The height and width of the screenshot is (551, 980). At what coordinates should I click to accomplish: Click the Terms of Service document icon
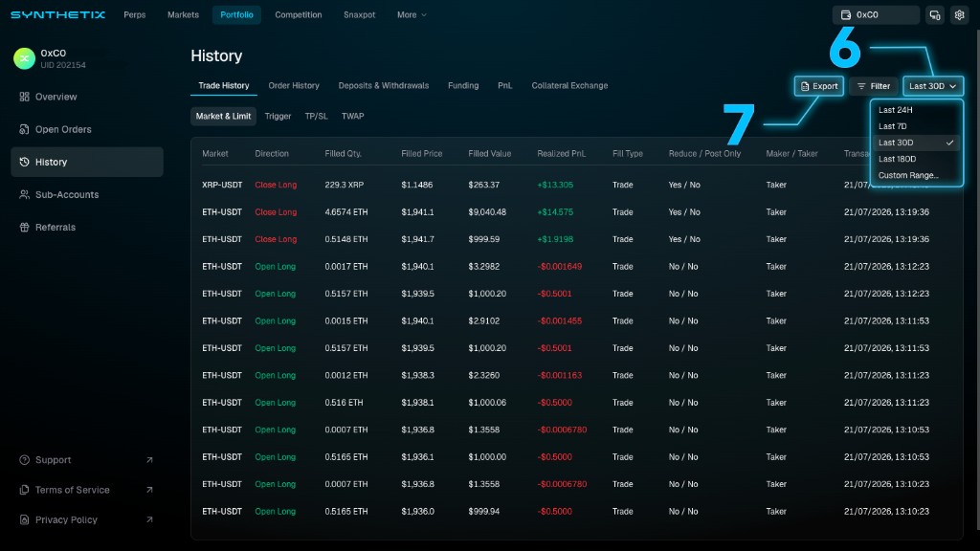tap(24, 490)
